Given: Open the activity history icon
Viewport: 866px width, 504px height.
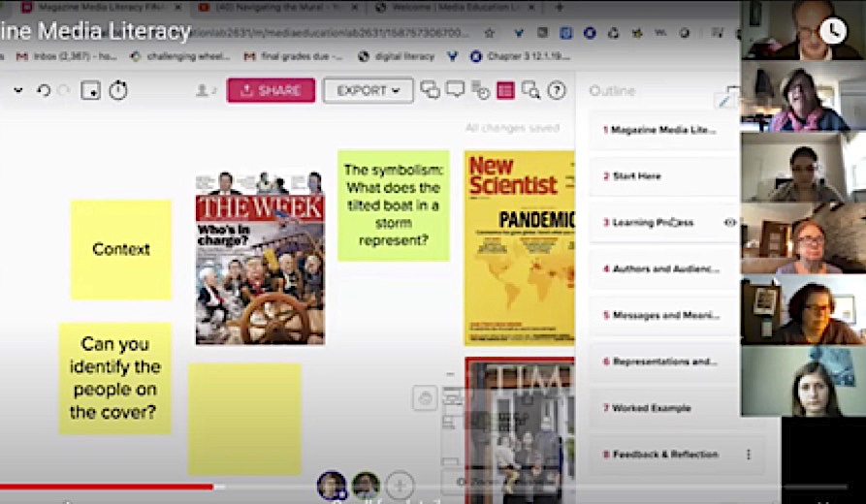Looking at the screenshot, I should pos(480,90).
